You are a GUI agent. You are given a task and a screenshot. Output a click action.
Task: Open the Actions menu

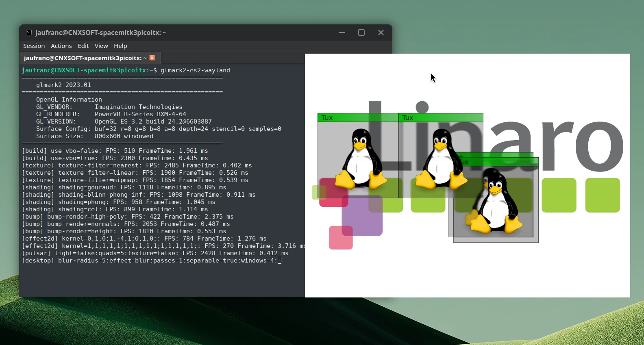point(61,46)
